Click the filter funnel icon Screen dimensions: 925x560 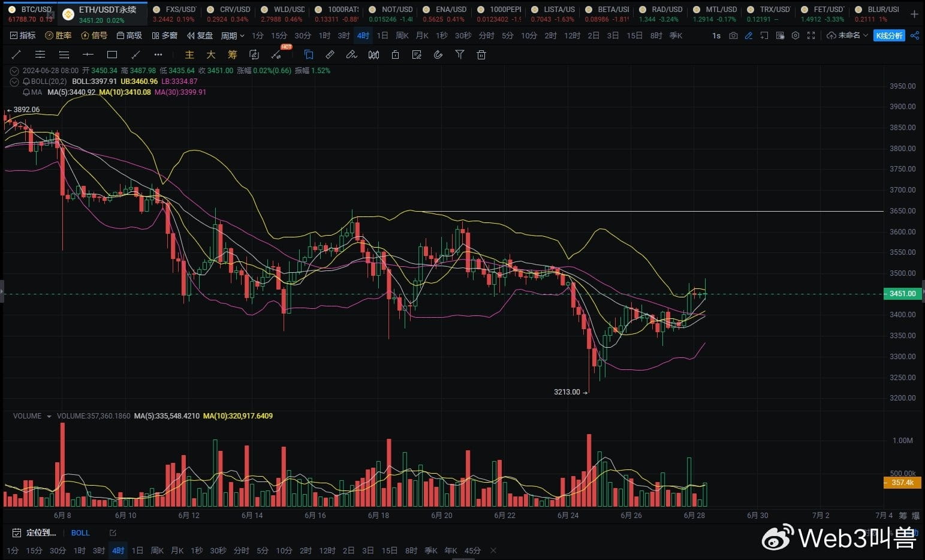(x=460, y=55)
